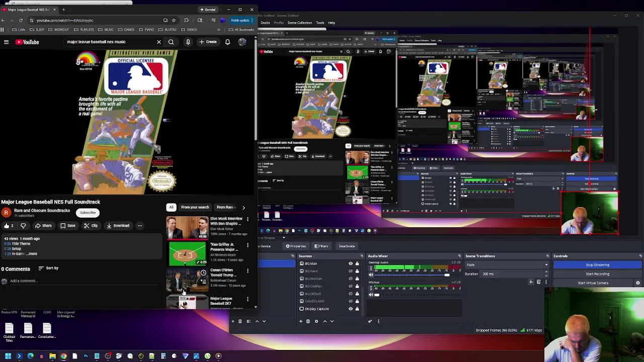The image size is (644, 362).
Task: Add a scene transition with plus icon
Action: 531,282
